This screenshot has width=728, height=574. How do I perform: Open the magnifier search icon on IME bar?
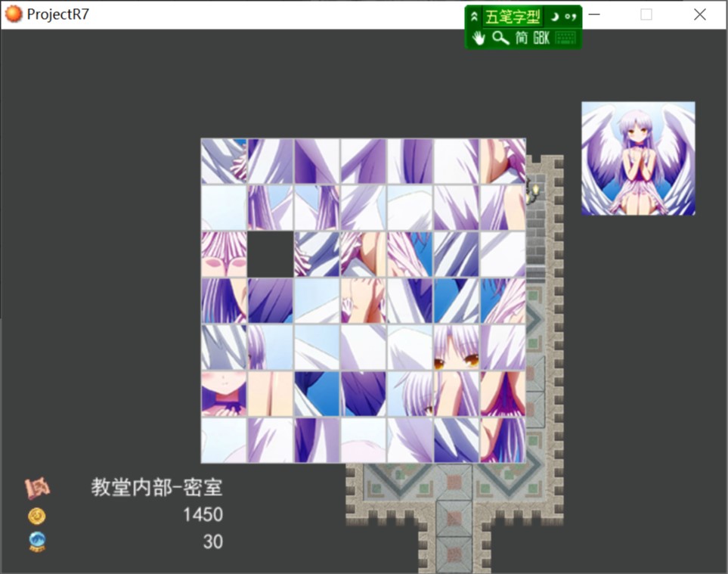tap(500, 38)
